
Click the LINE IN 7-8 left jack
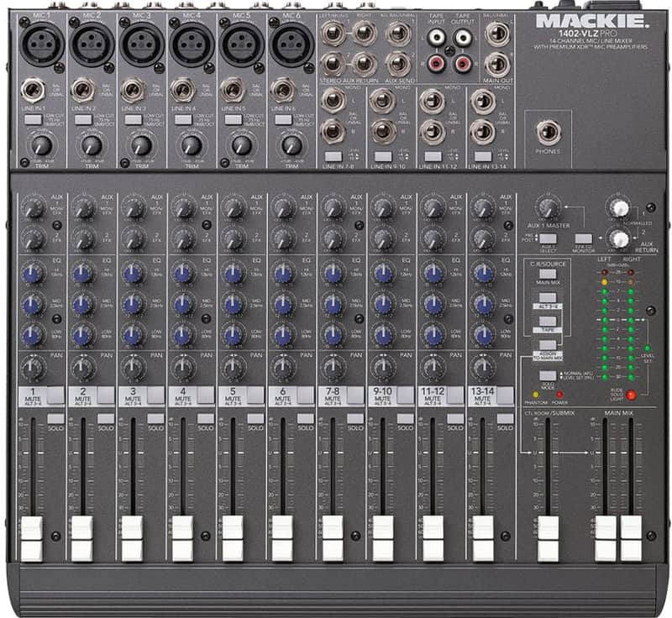click(x=333, y=100)
